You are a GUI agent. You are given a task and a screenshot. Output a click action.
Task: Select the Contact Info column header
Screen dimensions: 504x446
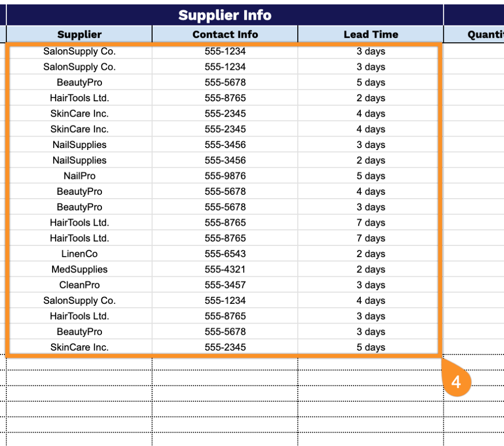[225, 34]
